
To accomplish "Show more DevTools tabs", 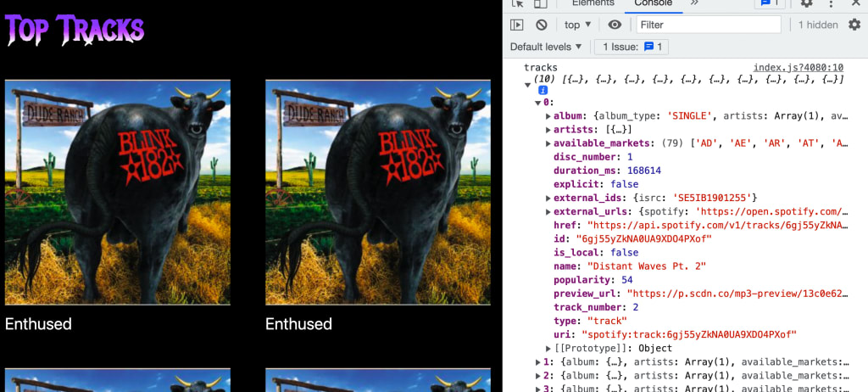I will (694, 3).
